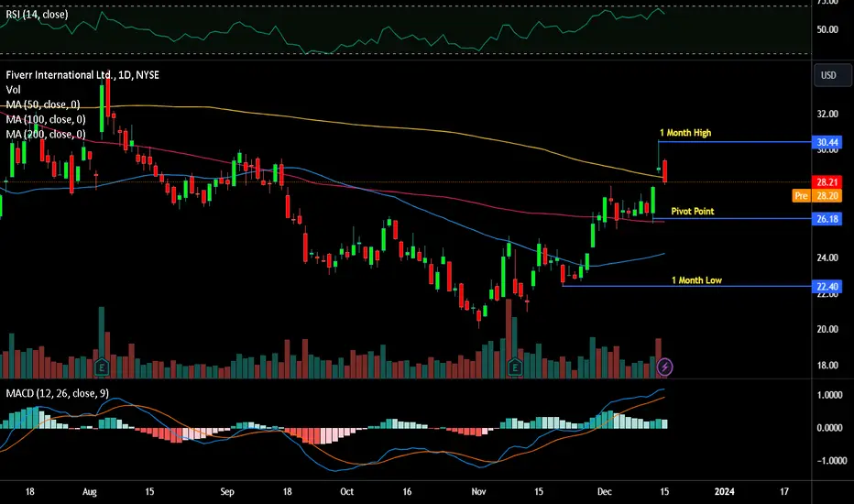The image size is (854, 504).
Task: Click the Pivot Point annotation label
Action: [x=692, y=212]
